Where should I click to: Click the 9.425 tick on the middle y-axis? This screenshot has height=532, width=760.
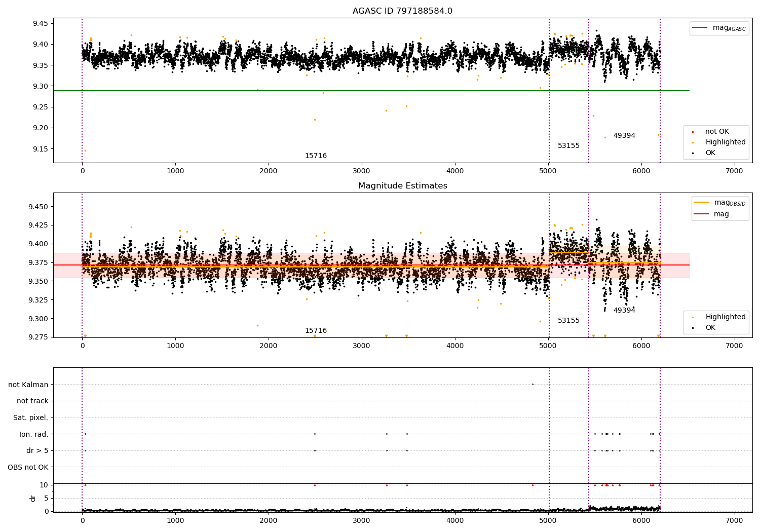tap(39, 225)
